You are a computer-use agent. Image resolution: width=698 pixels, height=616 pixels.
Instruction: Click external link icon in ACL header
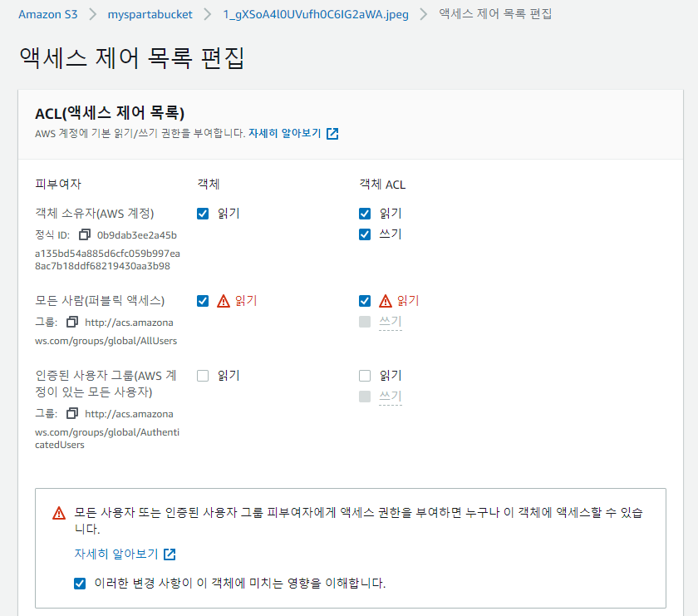[x=332, y=134]
